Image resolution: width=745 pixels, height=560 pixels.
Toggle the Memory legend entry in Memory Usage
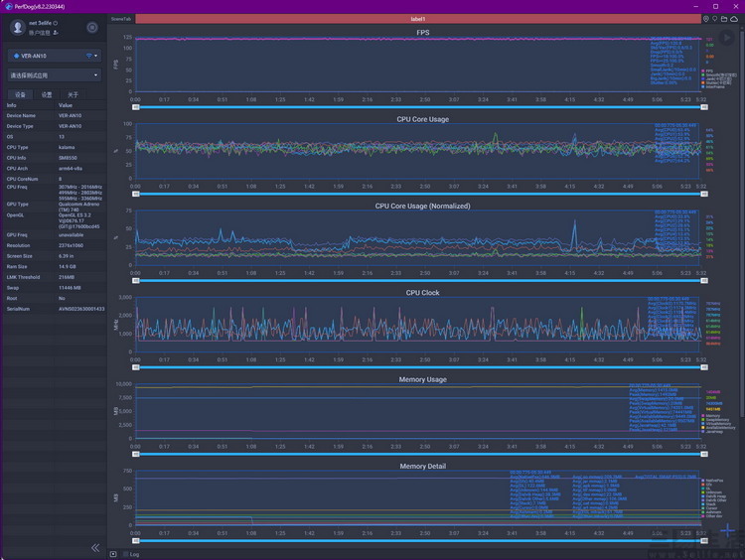click(711, 416)
